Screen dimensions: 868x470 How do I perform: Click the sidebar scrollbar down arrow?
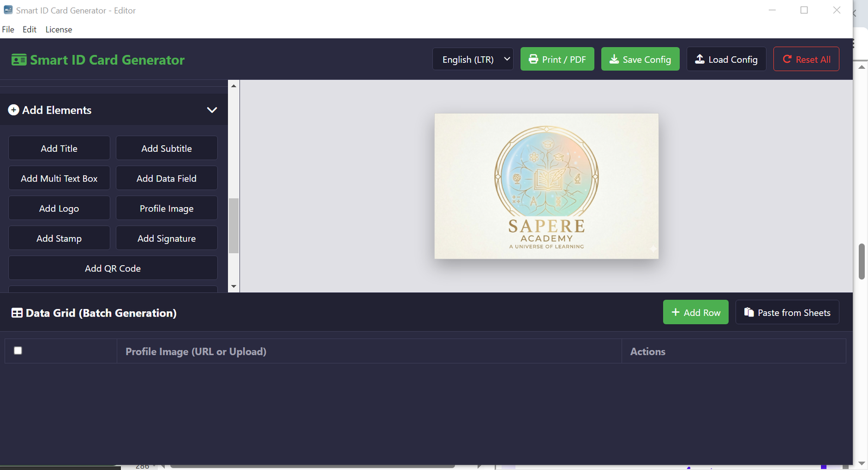[234, 286]
